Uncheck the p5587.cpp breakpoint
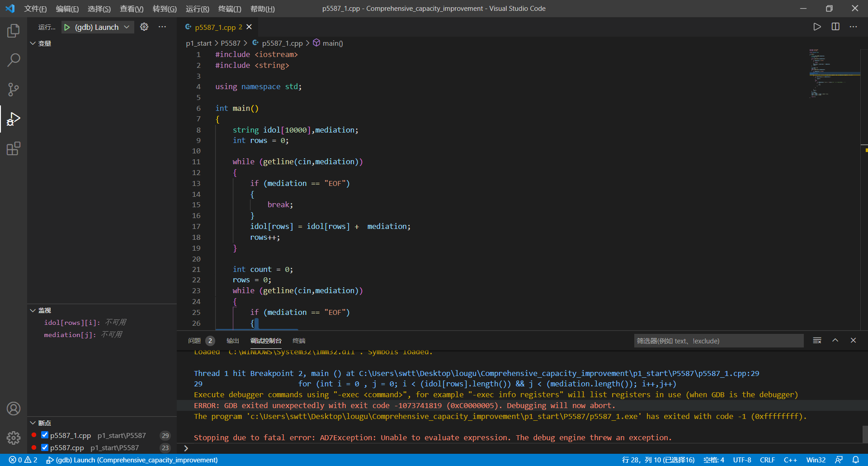Screen dimensions: 868x466 coord(45,447)
